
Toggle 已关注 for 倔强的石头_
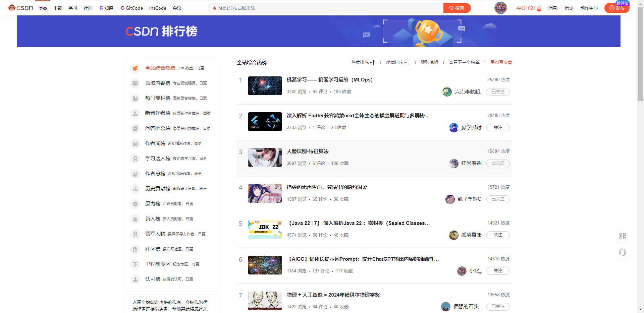(498, 307)
